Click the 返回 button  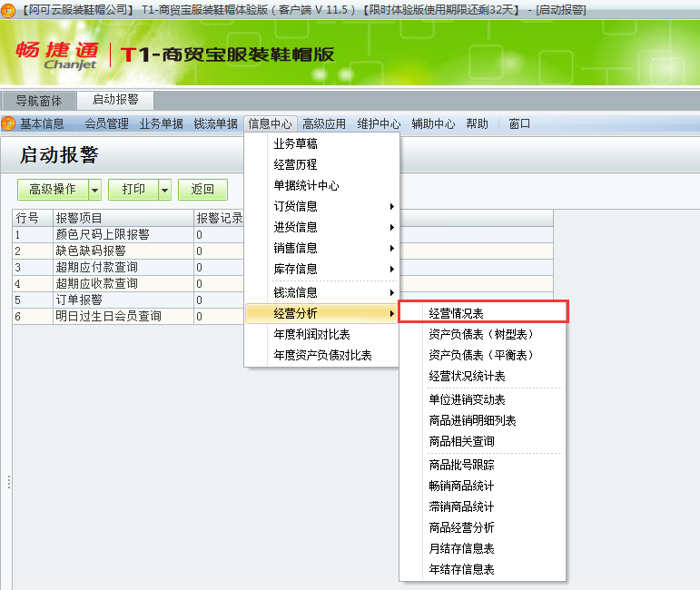pyautogui.click(x=202, y=190)
